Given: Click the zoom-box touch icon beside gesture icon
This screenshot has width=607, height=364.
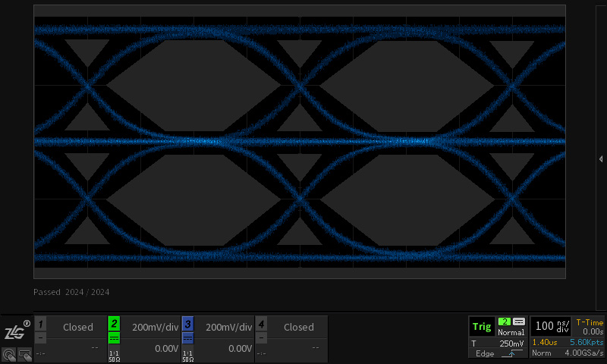Looking at the screenshot, I should tap(25, 353).
